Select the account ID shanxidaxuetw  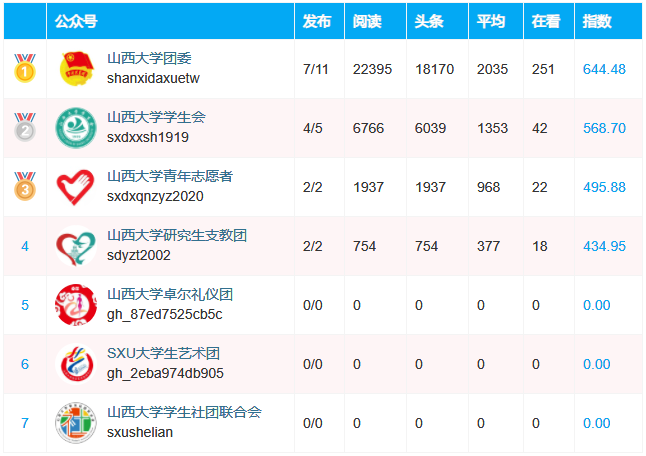pyautogui.click(x=153, y=78)
